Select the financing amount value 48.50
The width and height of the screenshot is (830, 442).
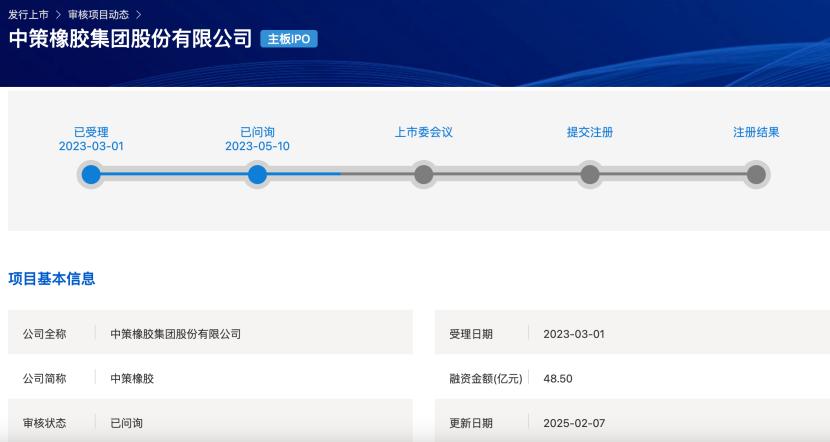tap(558, 378)
